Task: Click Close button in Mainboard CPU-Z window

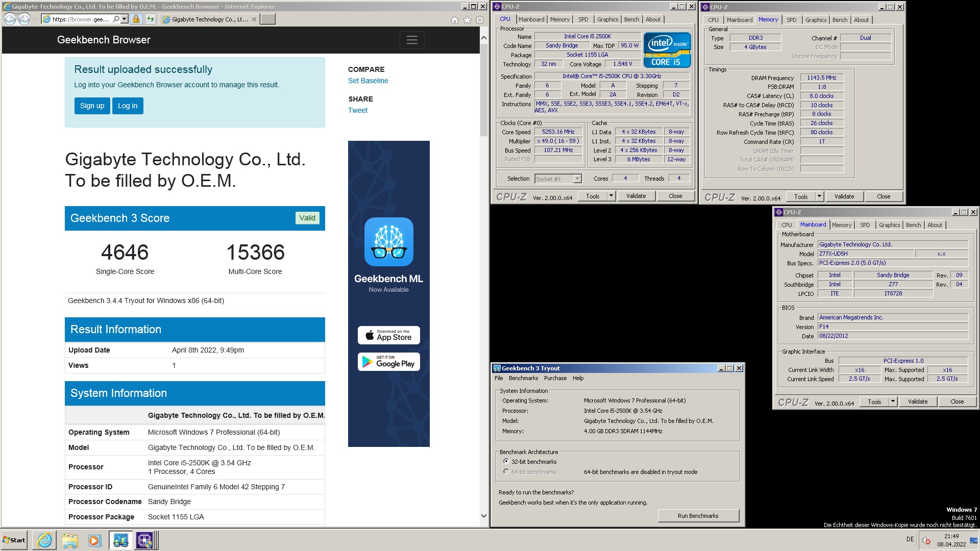Action: tap(957, 402)
